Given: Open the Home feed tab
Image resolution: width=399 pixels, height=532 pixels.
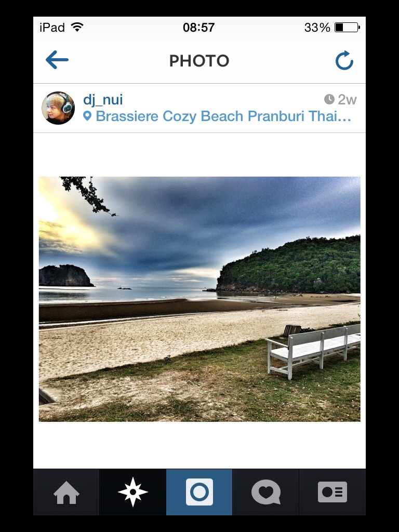Looking at the screenshot, I should point(66,493).
